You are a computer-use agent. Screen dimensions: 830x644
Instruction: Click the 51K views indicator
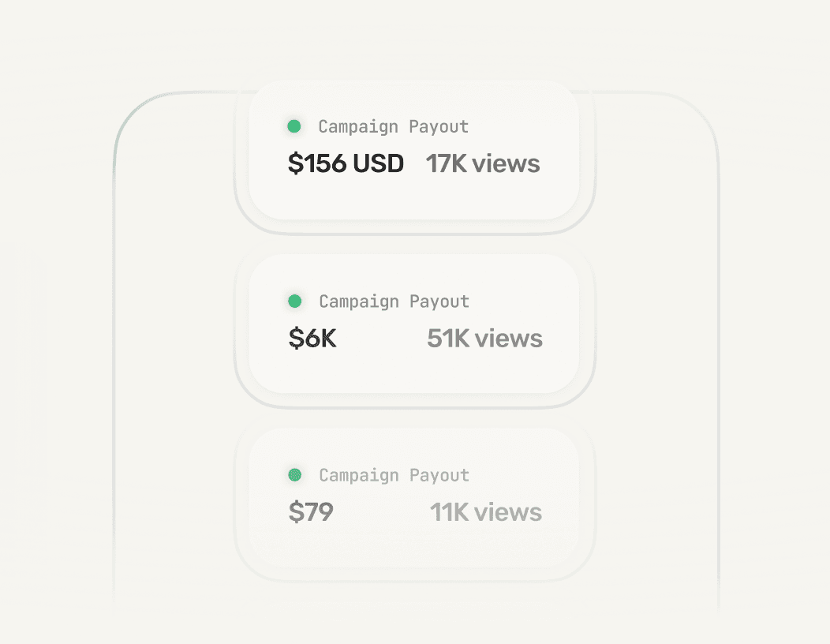click(483, 338)
